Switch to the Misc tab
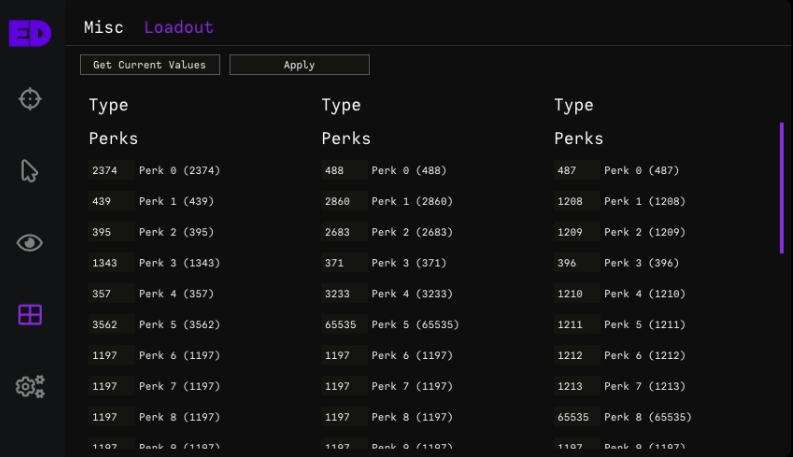The height and width of the screenshot is (457, 793). coord(104,28)
